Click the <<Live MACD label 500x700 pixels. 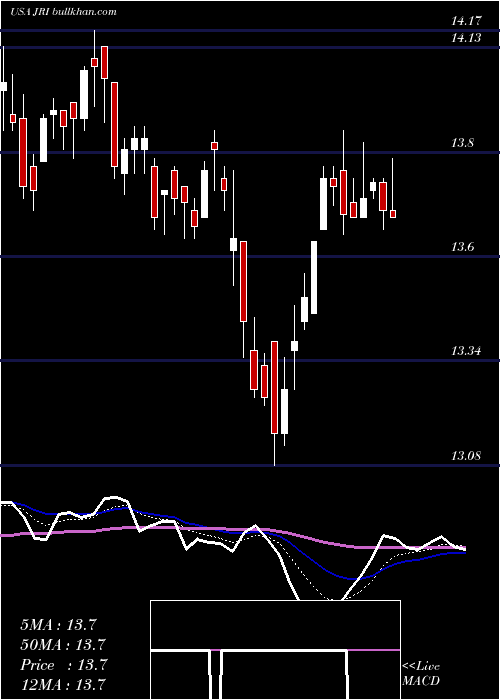[421, 674]
